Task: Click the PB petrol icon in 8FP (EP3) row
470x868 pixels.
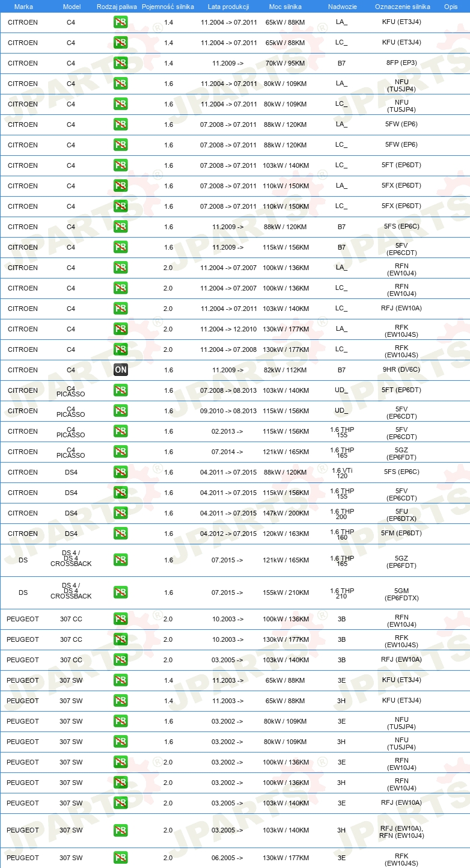Action: click(120, 63)
